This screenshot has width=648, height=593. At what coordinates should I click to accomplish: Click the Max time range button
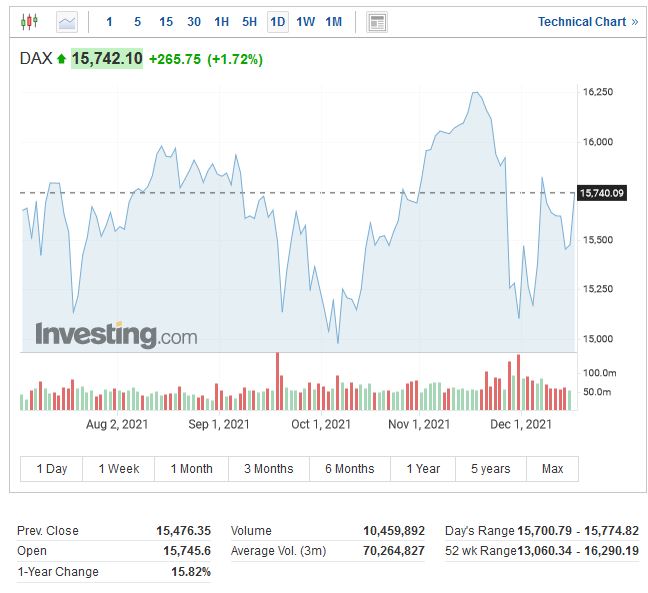tap(552, 469)
